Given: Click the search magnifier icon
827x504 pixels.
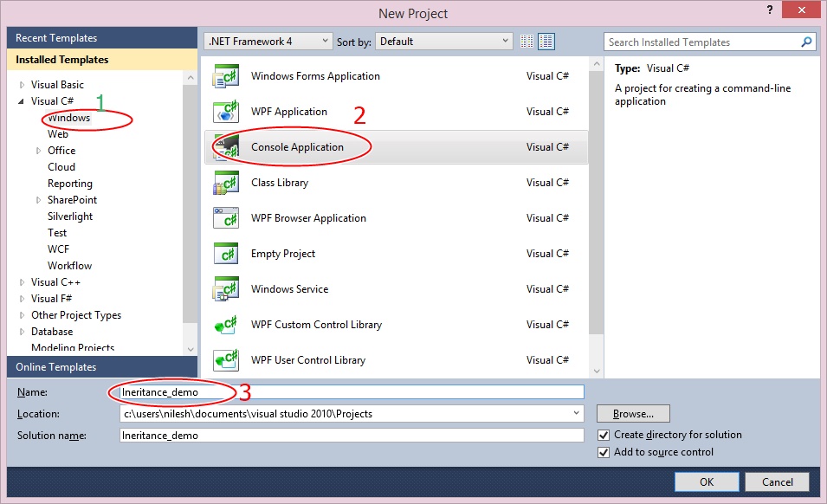Looking at the screenshot, I should tap(806, 41).
